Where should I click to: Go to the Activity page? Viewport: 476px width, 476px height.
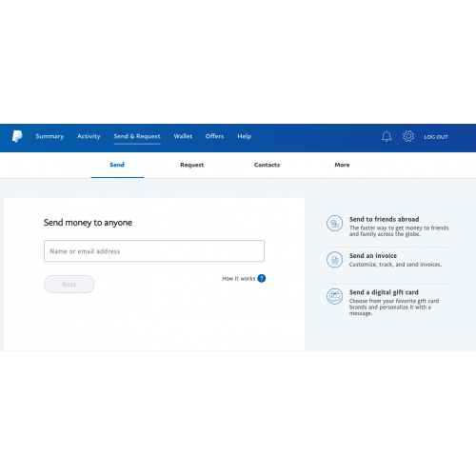click(89, 136)
